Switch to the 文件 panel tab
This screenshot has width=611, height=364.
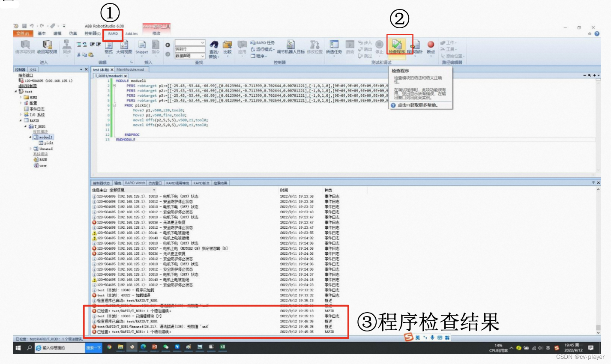tap(33, 69)
